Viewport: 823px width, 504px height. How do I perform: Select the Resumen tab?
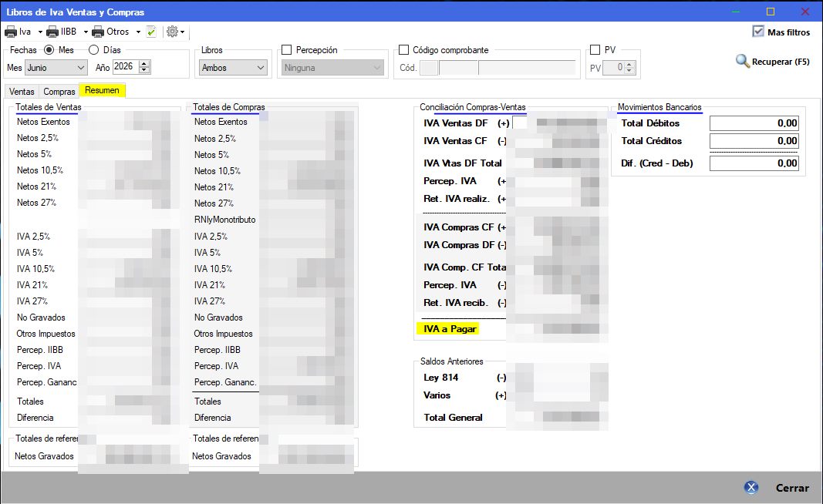pyautogui.click(x=103, y=90)
